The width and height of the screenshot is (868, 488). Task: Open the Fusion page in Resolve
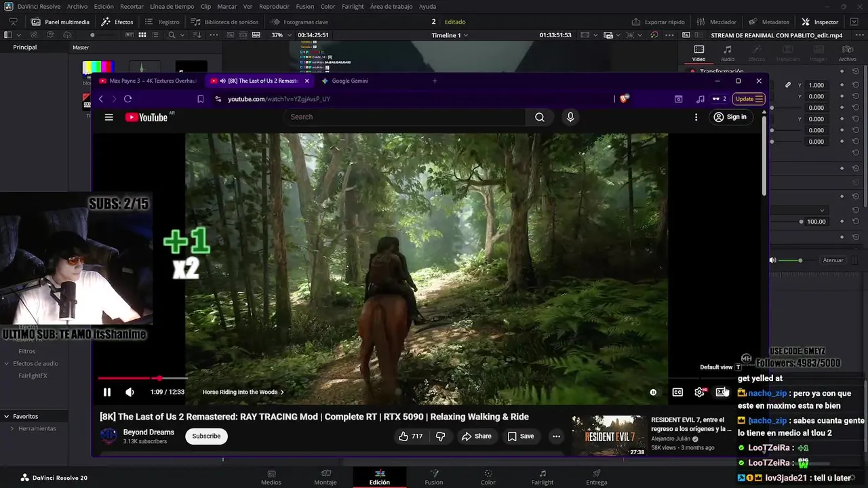coord(434,477)
